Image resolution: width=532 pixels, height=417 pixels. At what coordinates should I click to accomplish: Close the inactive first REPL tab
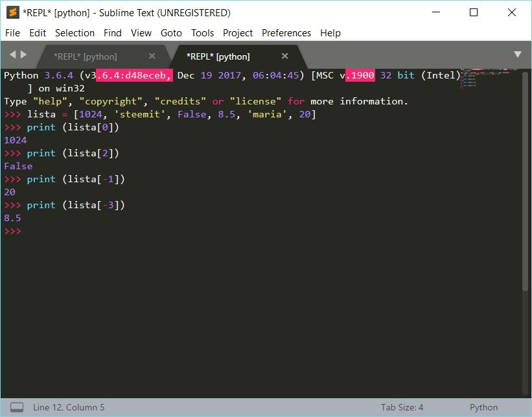pyautogui.click(x=152, y=56)
